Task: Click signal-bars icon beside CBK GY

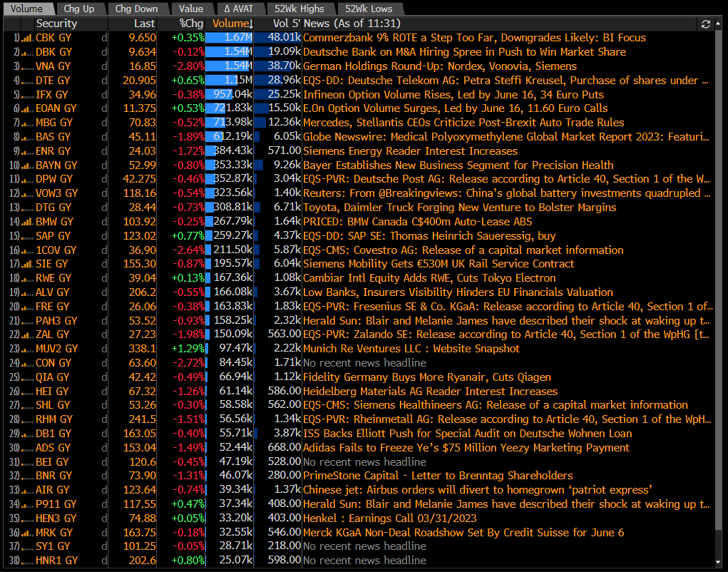Action: (27, 38)
